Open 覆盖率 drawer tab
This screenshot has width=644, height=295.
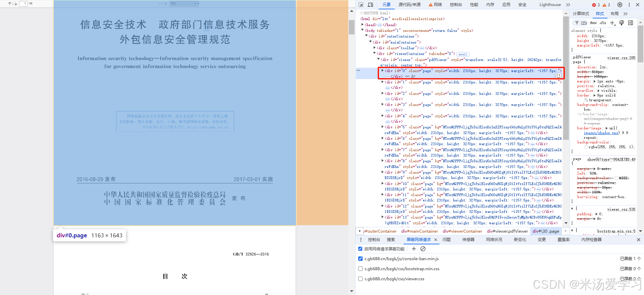563,240
